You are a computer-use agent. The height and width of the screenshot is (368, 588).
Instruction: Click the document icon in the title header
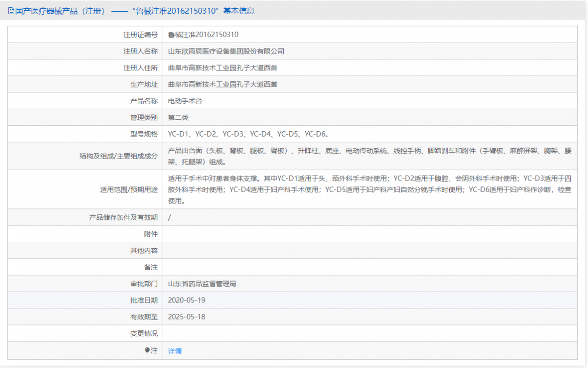click(12, 11)
